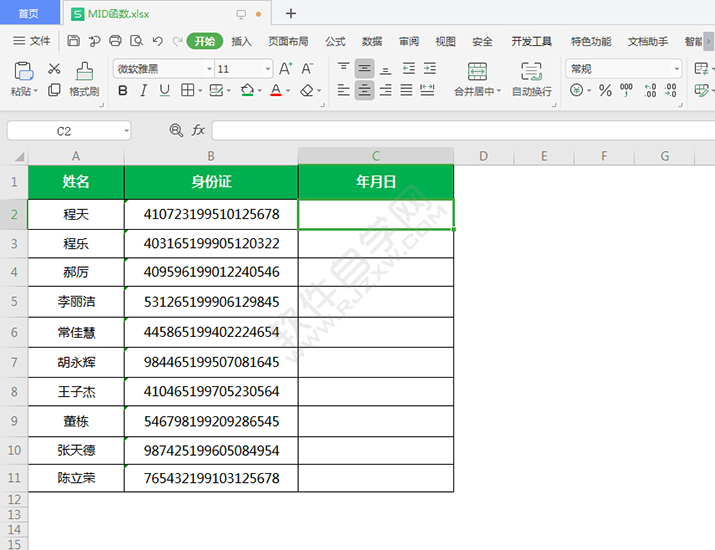Click the Print icon
Screen dimensions: 715x550
pos(115,41)
